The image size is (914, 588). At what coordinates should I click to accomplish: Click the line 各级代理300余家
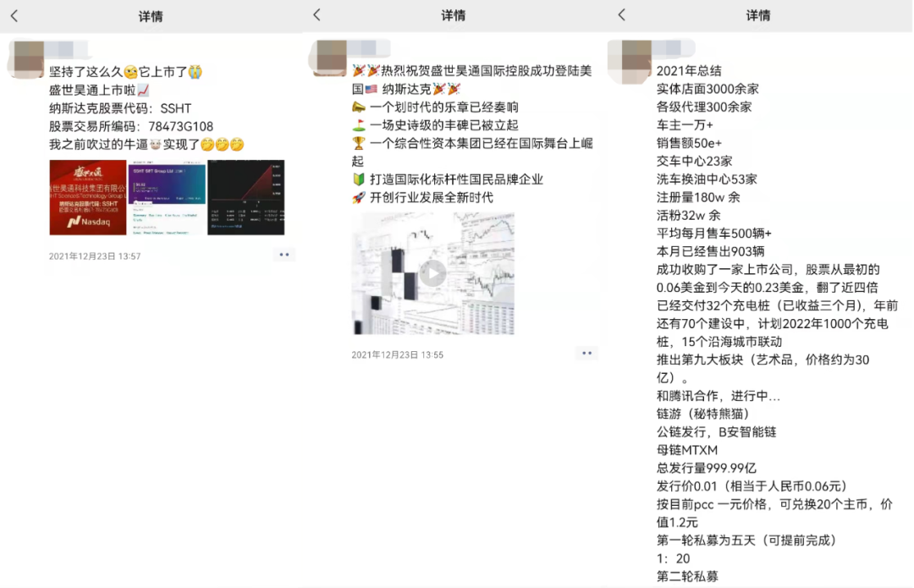click(x=704, y=107)
